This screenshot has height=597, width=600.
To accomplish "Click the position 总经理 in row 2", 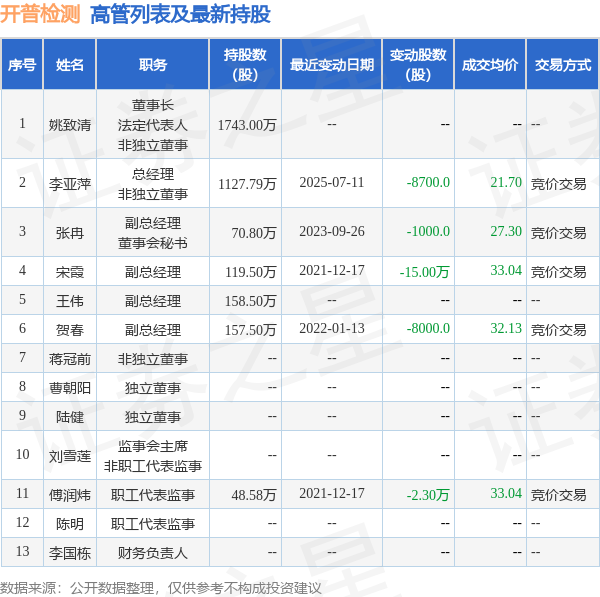I will click(153, 174).
